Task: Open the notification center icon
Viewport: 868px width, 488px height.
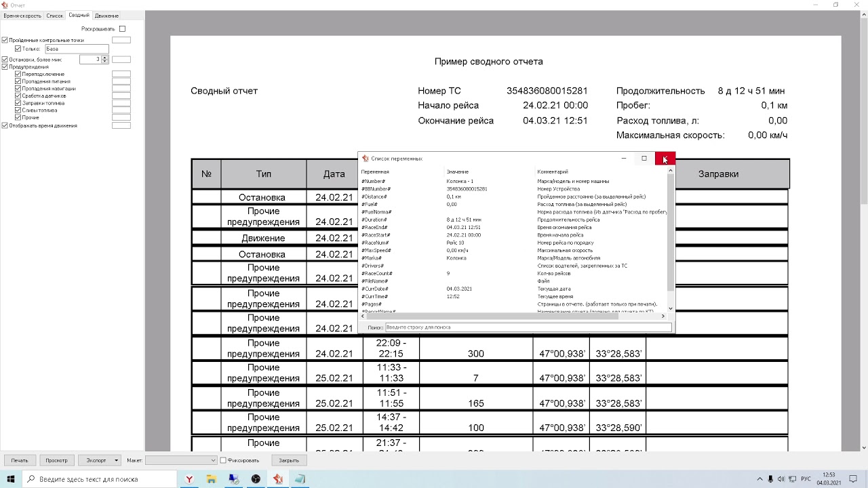Action: point(854,479)
